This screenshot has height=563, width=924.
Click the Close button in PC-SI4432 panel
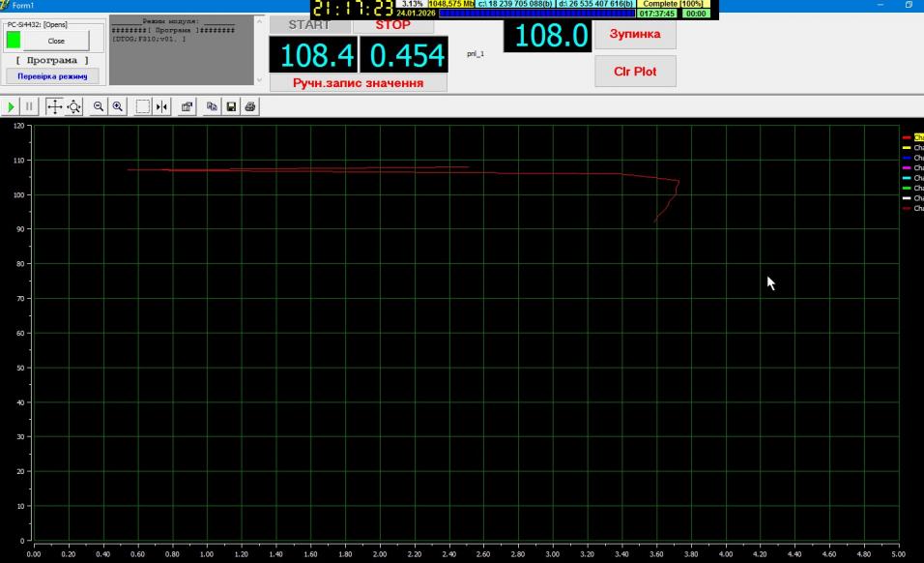pos(57,41)
